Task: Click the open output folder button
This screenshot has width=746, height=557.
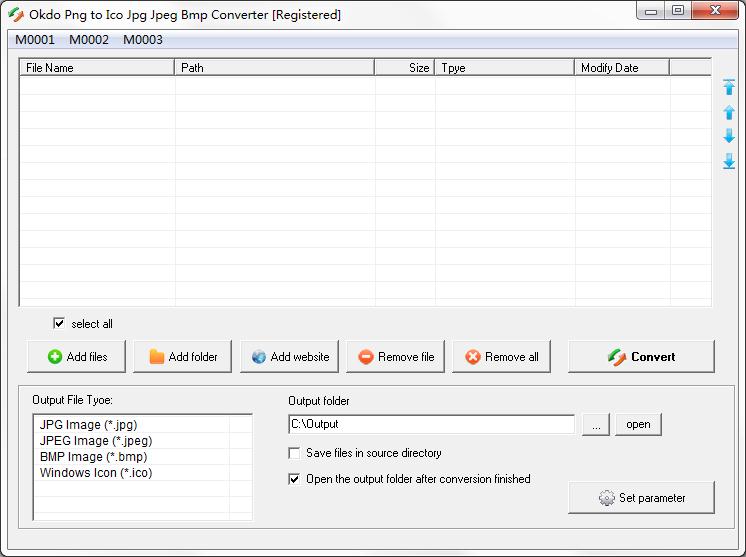Action: click(638, 425)
